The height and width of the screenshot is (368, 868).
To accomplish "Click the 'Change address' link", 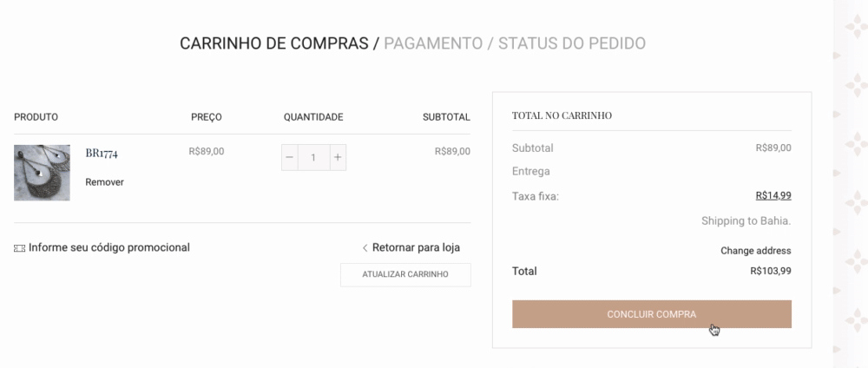I will click(755, 251).
